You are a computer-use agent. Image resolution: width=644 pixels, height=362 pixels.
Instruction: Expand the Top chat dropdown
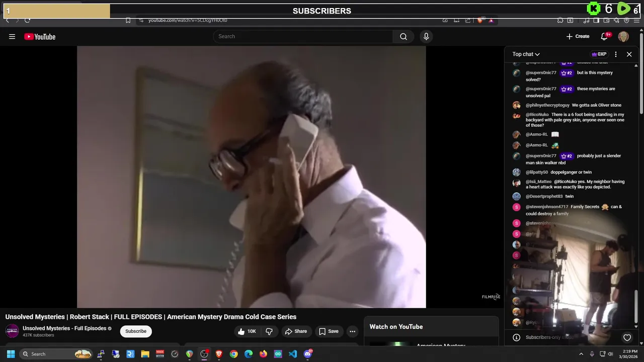click(526, 54)
